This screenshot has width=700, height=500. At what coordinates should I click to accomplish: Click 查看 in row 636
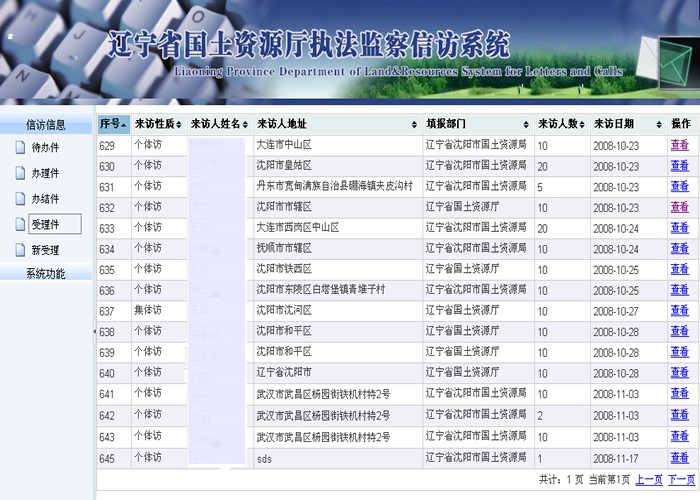[679, 290]
